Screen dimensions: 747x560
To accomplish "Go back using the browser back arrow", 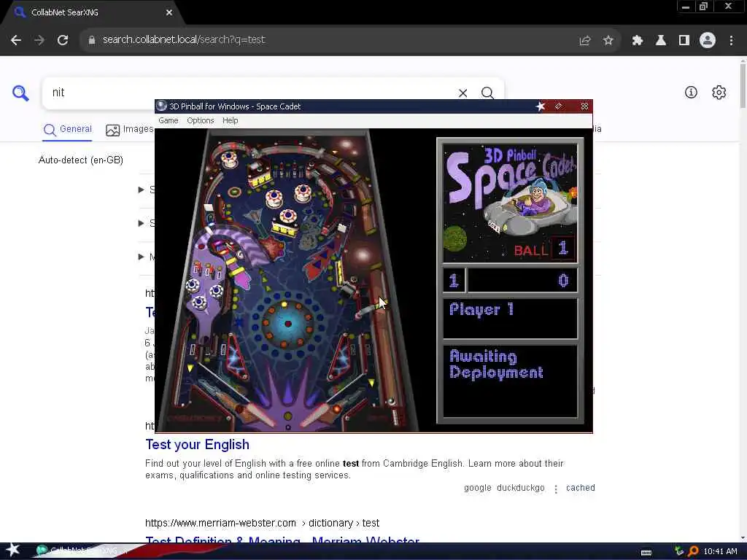I will pos(16,40).
